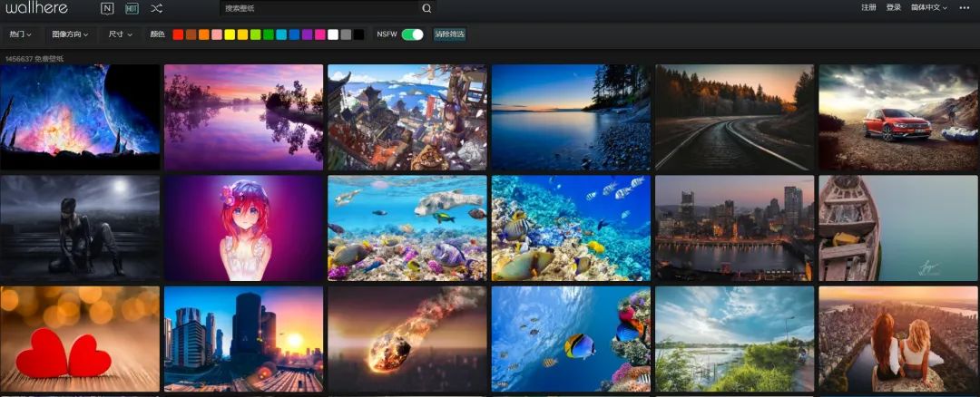Image resolution: width=980 pixels, height=397 pixels.
Task: Click the random shuffle icon
Action: pyautogui.click(x=156, y=9)
